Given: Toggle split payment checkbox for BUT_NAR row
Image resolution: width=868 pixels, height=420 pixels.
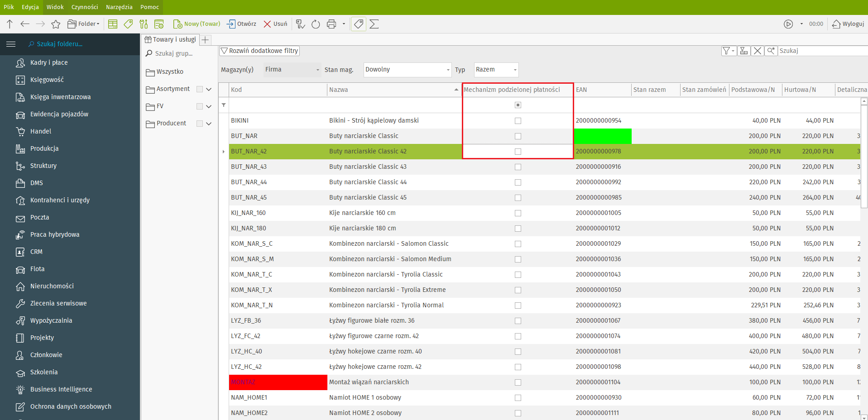Looking at the screenshot, I should point(518,136).
